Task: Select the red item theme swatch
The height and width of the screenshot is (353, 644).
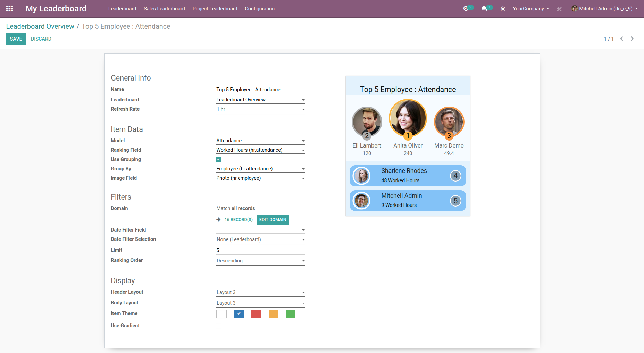Action: (x=256, y=314)
